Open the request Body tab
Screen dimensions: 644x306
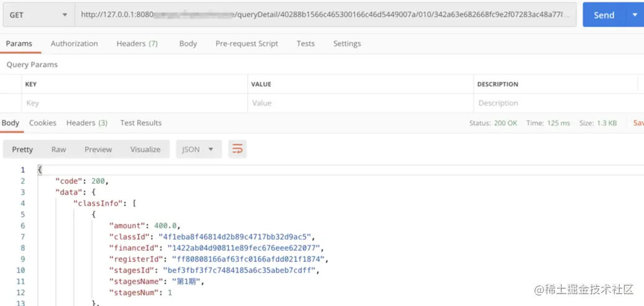[x=188, y=43]
